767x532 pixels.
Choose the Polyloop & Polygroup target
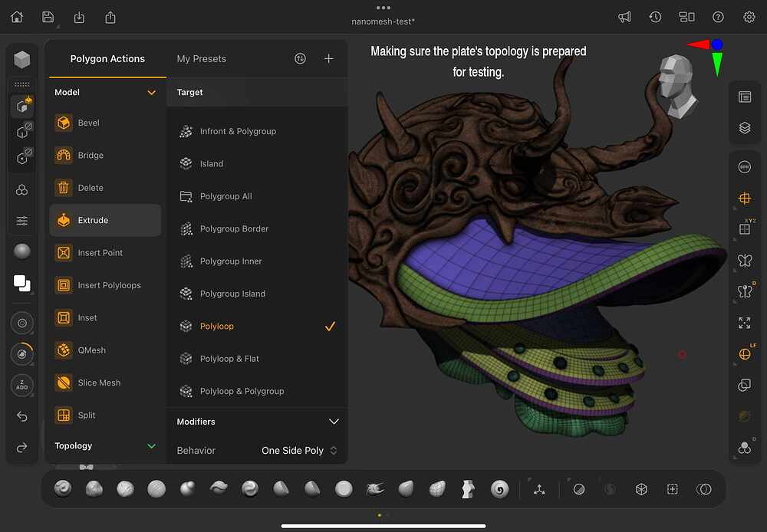coord(257,391)
